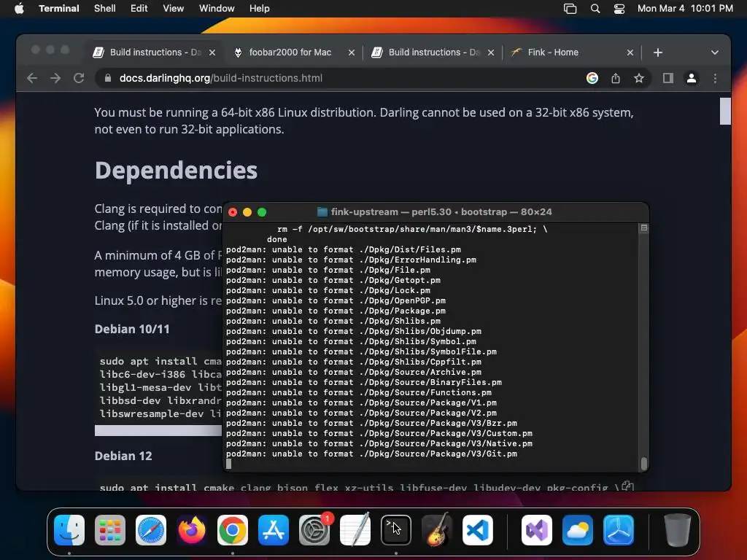Click the site lock icon
Screen dimensions: 747x560
108,78
